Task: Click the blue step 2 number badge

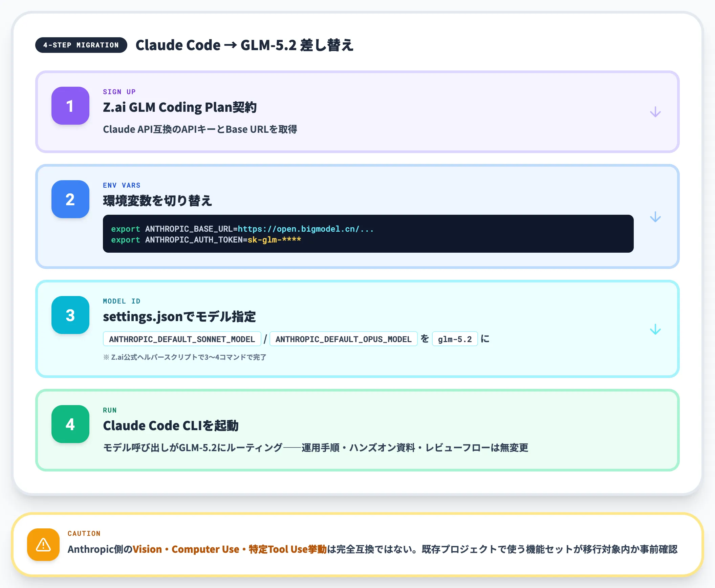Action: [70, 199]
